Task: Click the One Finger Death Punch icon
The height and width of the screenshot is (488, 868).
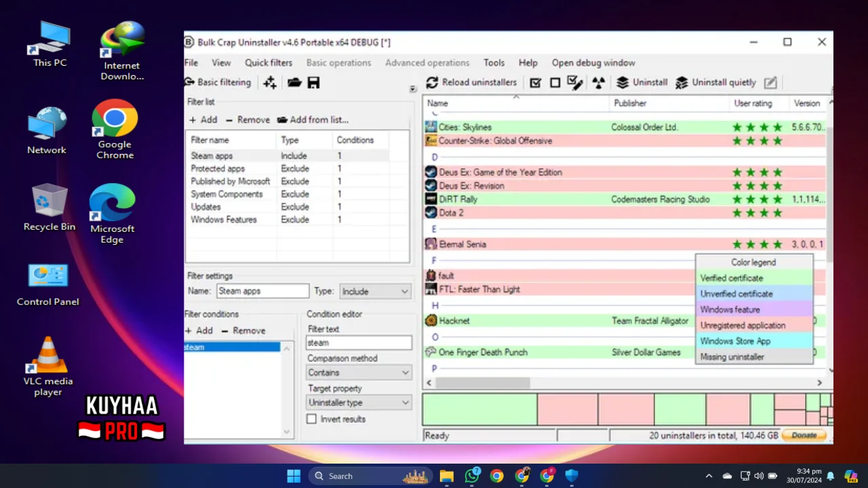Action: [431, 352]
